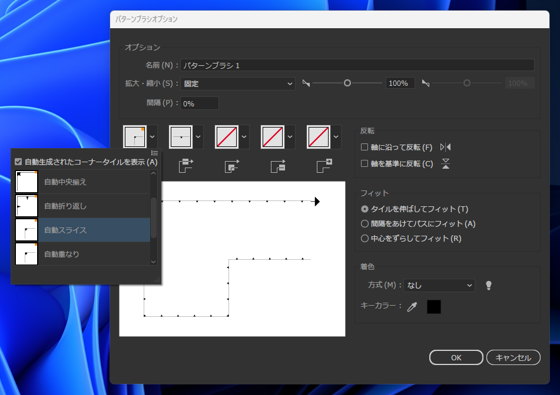The width and height of the screenshot is (560, 395).
Task: Click the end tile thumbnail
Action: pyautogui.click(x=318, y=136)
